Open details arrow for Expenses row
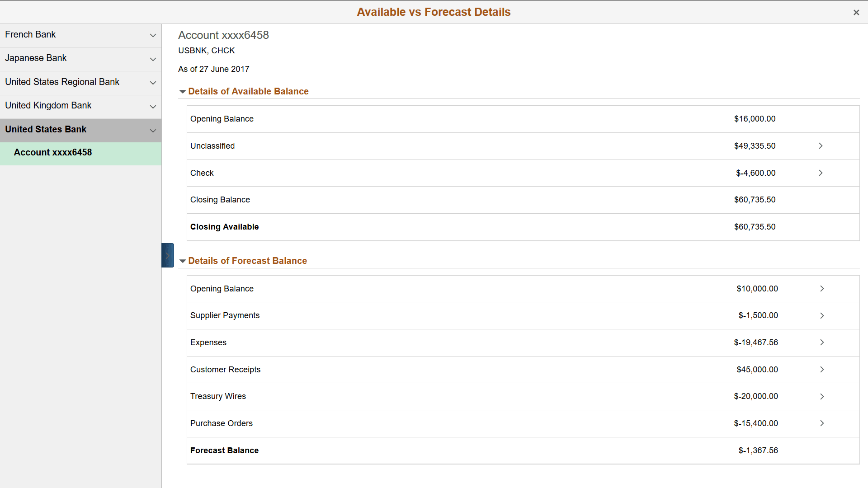 tap(821, 342)
